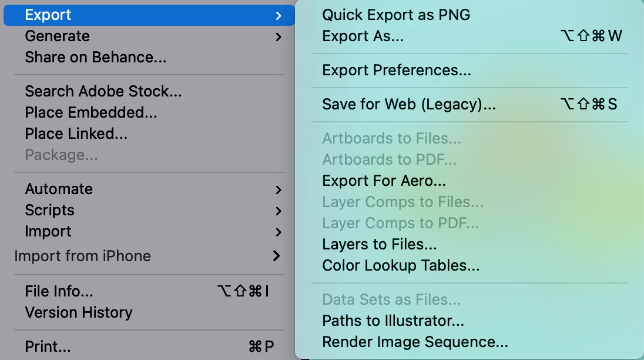644x360 pixels.
Task: Select Paths to Illustrator...
Action: (469, 321)
